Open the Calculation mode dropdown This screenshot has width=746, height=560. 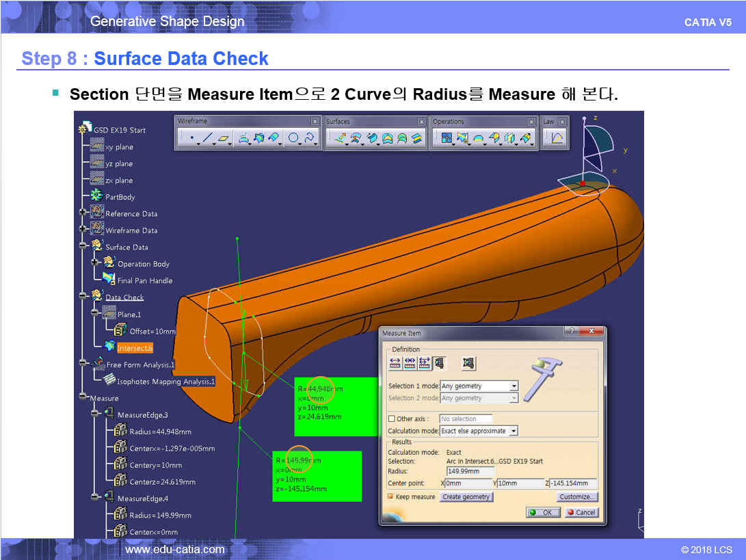[514, 431]
